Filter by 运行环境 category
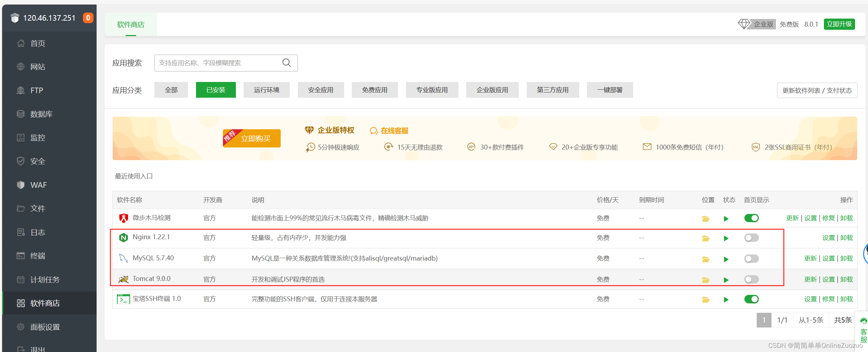 [267, 90]
